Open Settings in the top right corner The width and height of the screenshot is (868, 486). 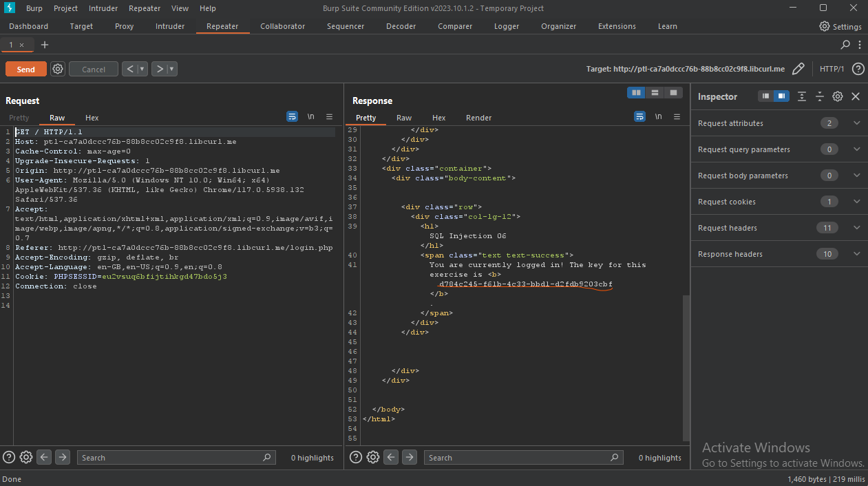click(x=840, y=26)
